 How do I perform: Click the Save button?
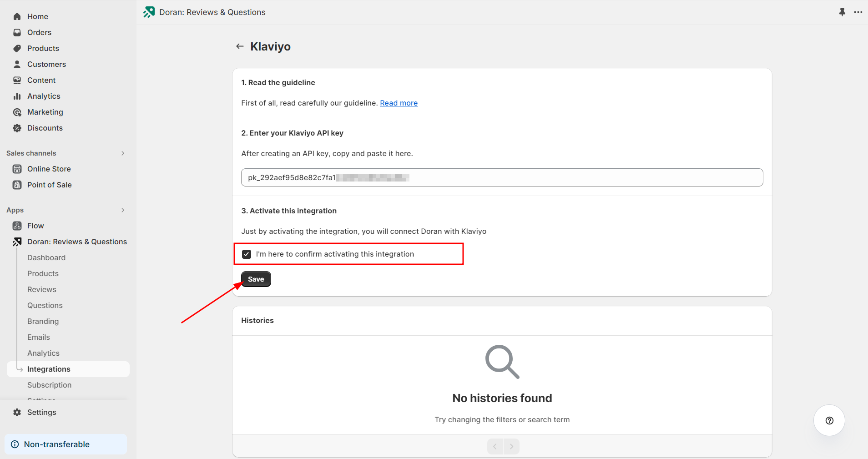(x=256, y=279)
